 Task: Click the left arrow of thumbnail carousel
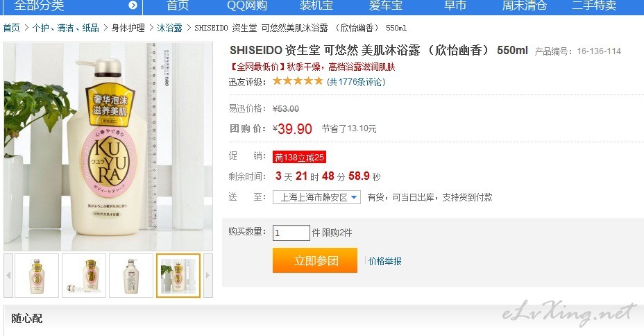pos(8,275)
